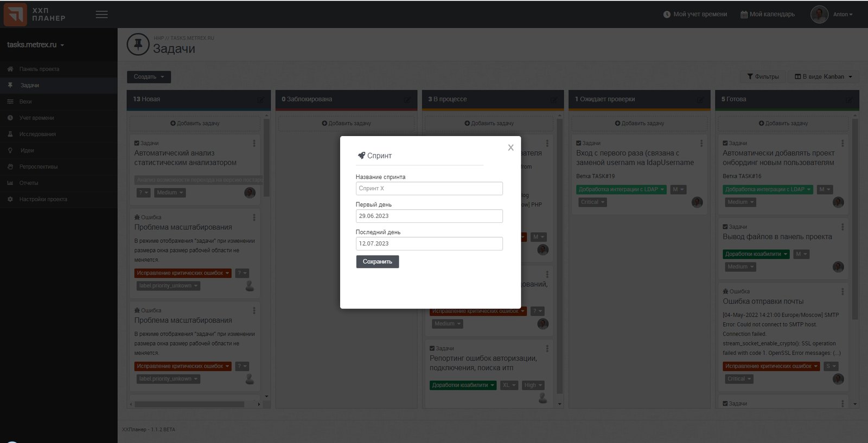The image size is (868, 443).
Task: Focus the Название спринта input field
Action: pyautogui.click(x=429, y=188)
